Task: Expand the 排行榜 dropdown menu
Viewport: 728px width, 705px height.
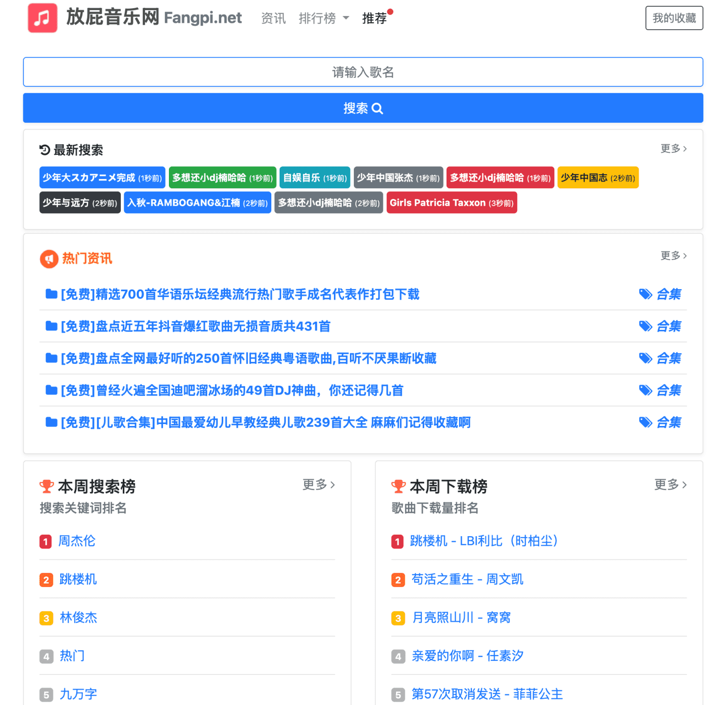Action: [324, 18]
